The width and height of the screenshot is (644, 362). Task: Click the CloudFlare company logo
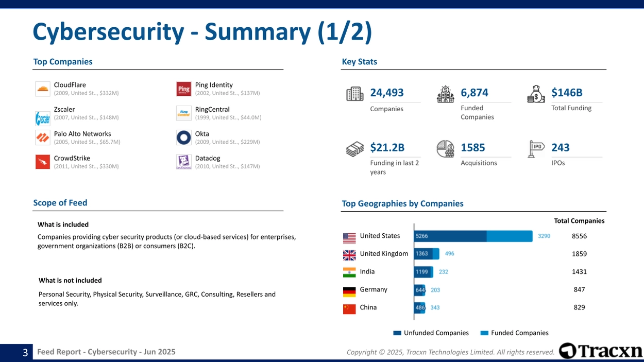point(42,89)
